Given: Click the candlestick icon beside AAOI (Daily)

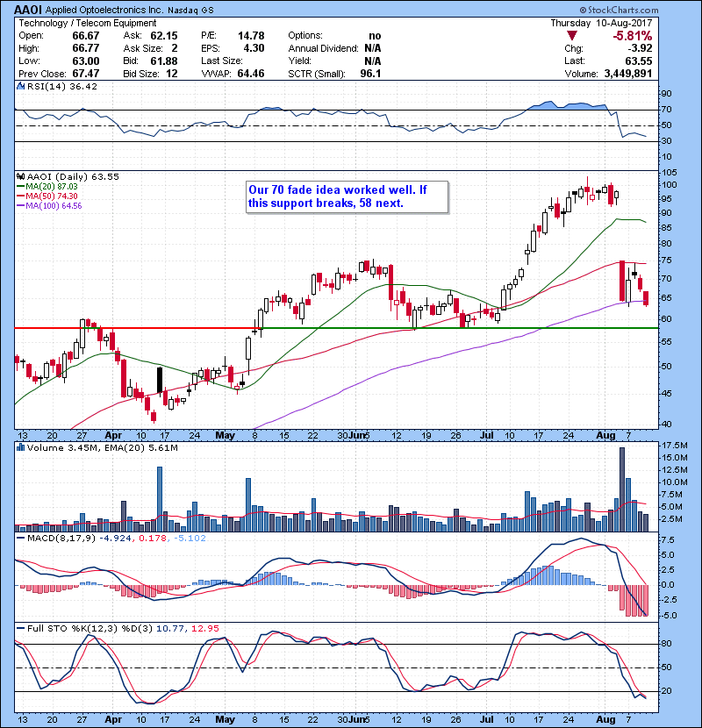Looking at the screenshot, I should pos(20,176).
